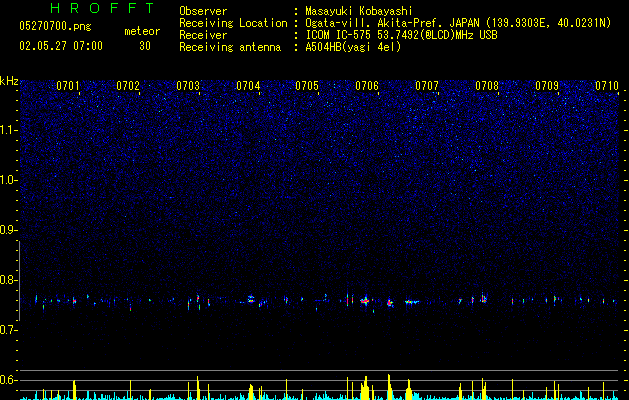Select the ICOM IC-575 receiver details
629x400 pixels.
[x=402, y=35]
